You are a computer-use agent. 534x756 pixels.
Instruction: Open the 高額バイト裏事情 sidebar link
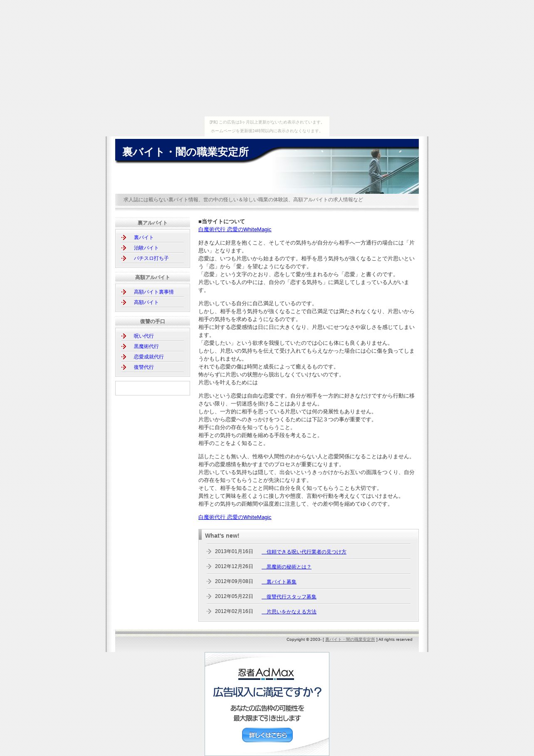(153, 292)
